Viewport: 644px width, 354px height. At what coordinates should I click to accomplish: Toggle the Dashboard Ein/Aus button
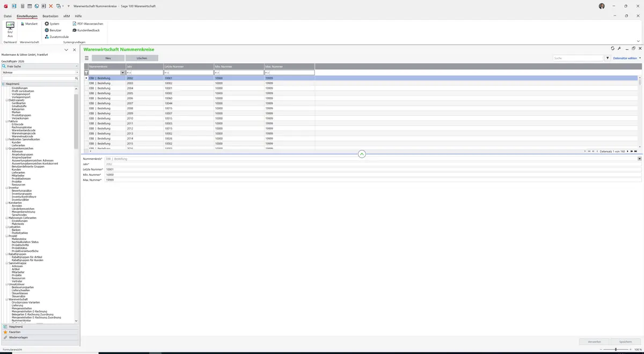coord(10,29)
